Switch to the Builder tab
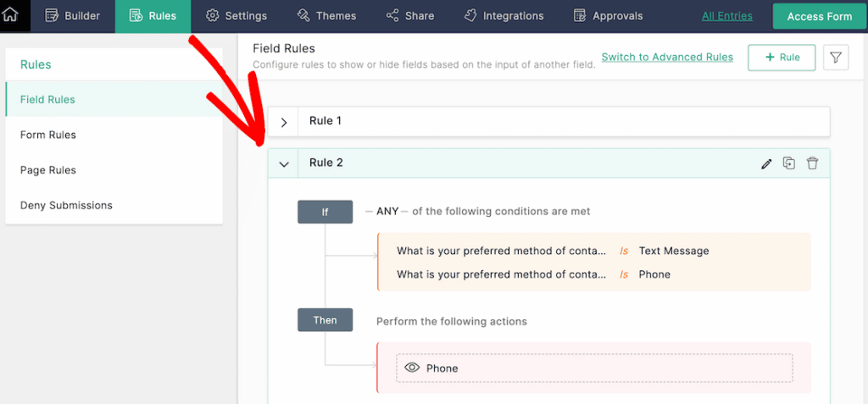 pos(72,16)
